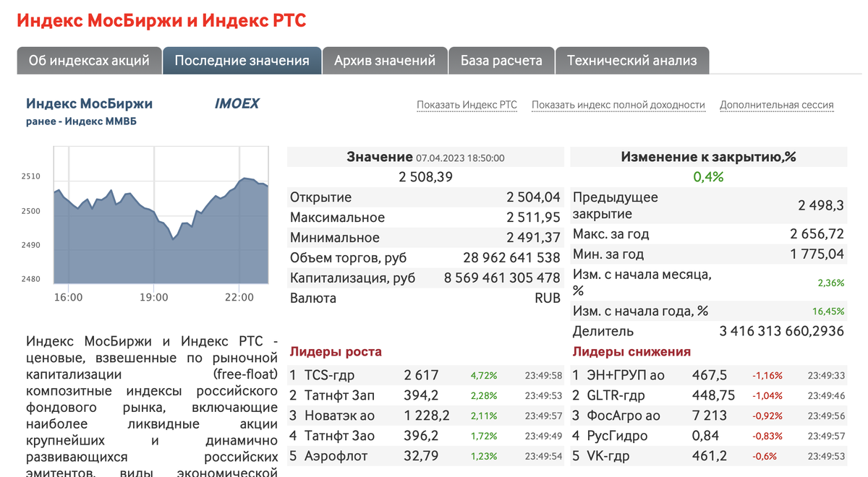The width and height of the screenshot is (868, 477).
Task: Click the RUB currency value
Action: click(x=548, y=298)
